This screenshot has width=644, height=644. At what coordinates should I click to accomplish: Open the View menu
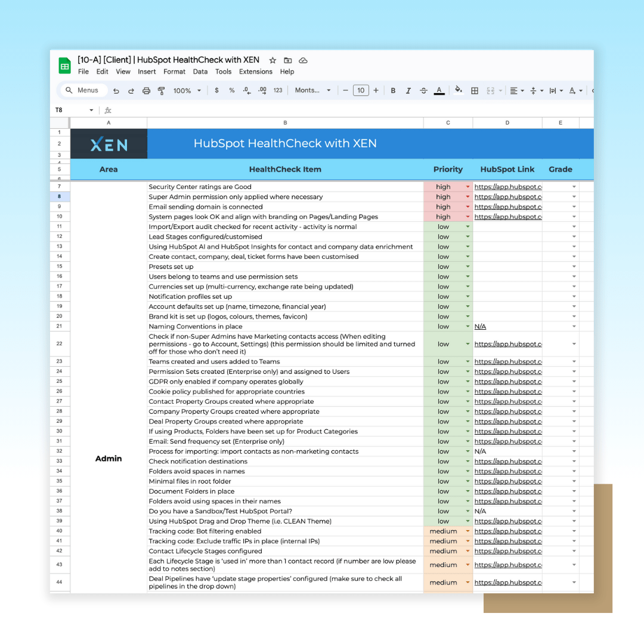(x=123, y=72)
